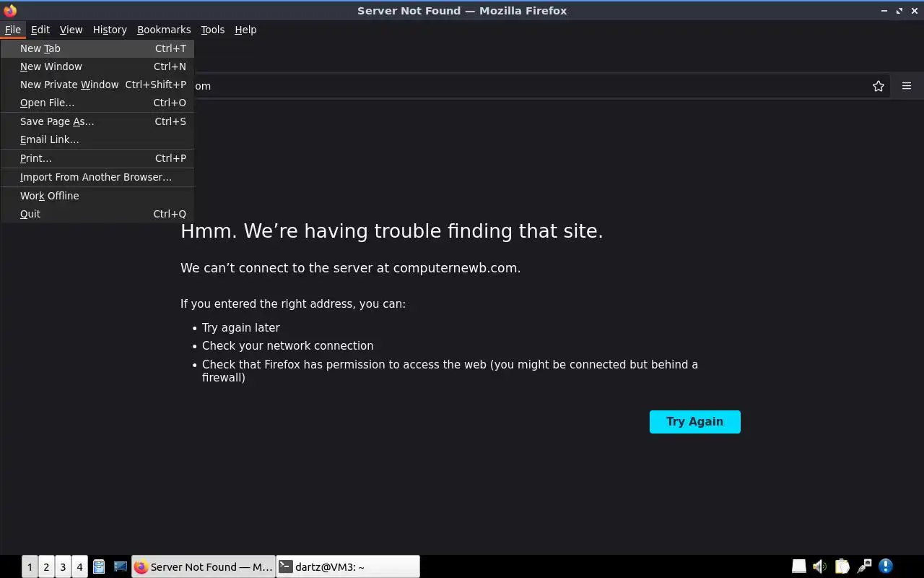Maximize the Firefox window
The height and width of the screenshot is (578, 924).
click(x=899, y=11)
